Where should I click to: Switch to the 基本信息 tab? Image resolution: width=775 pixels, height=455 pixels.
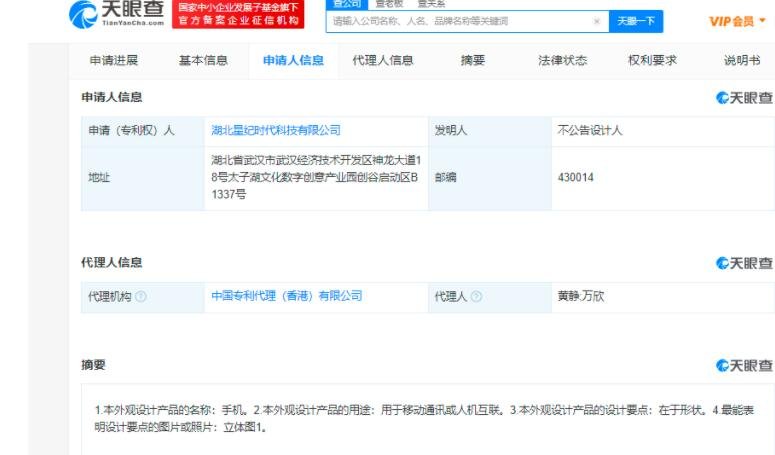(203, 60)
